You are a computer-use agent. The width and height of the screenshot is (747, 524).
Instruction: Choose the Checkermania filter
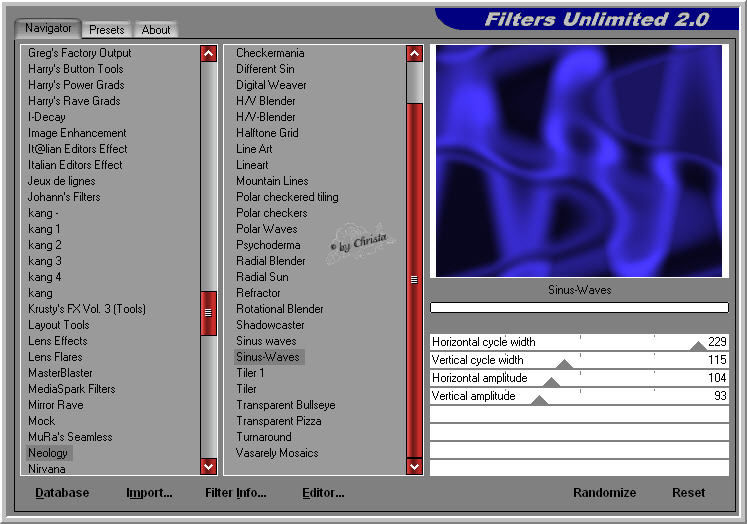point(270,53)
